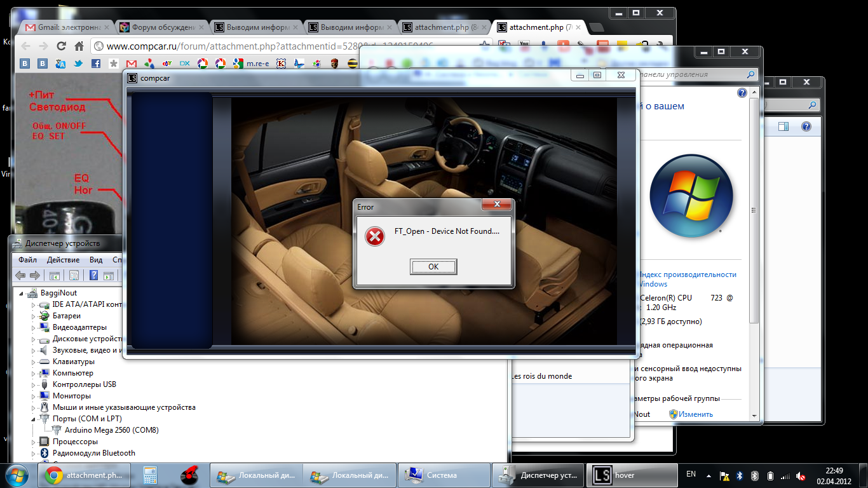This screenshot has height=488, width=868.
Task: Click the Chrome address bar
Action: point(286,46)
